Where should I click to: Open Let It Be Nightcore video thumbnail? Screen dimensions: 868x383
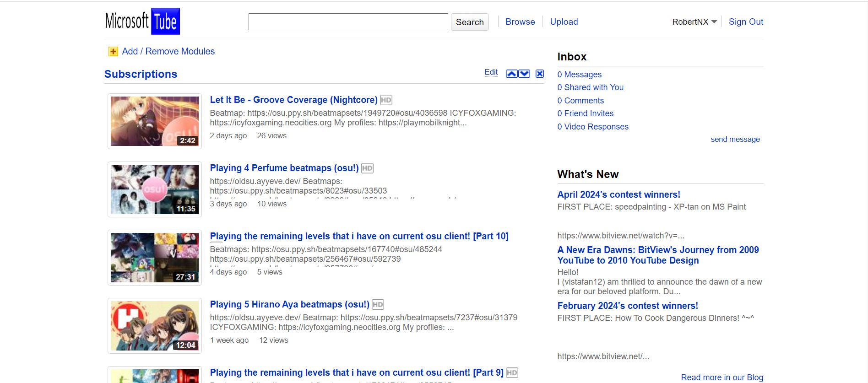tap(155, 121)
